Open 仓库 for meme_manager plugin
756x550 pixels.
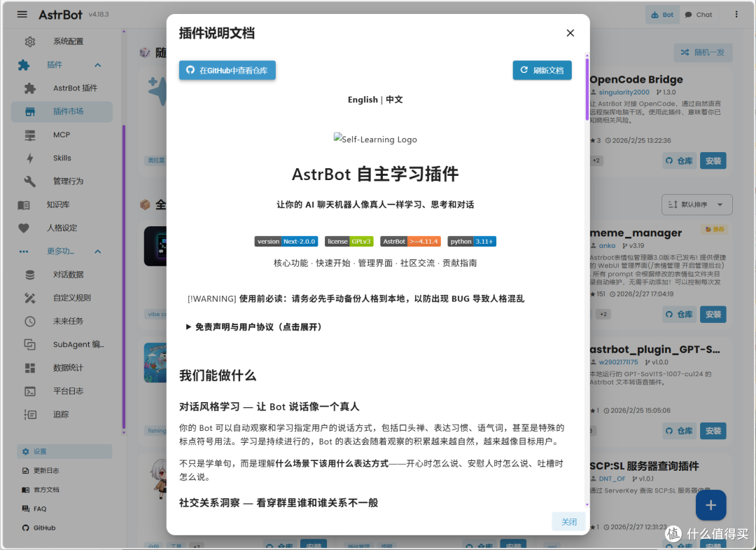click(x=679, y=314)
